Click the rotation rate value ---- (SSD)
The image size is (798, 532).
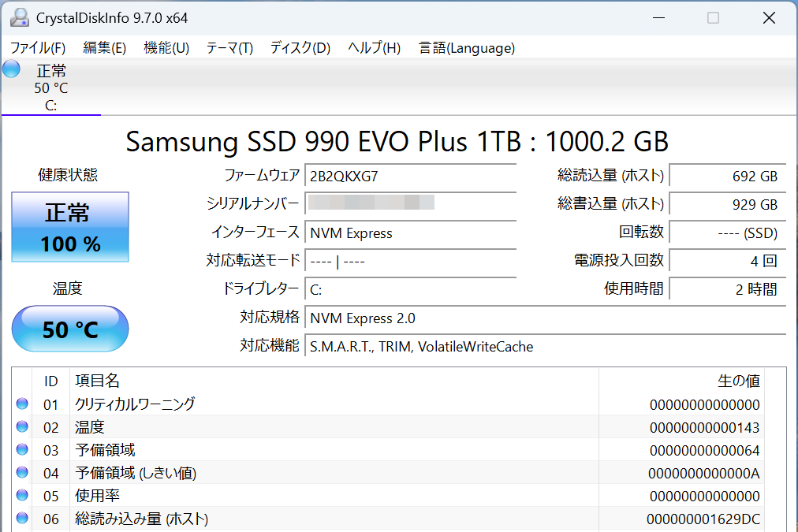pos(728,233)
